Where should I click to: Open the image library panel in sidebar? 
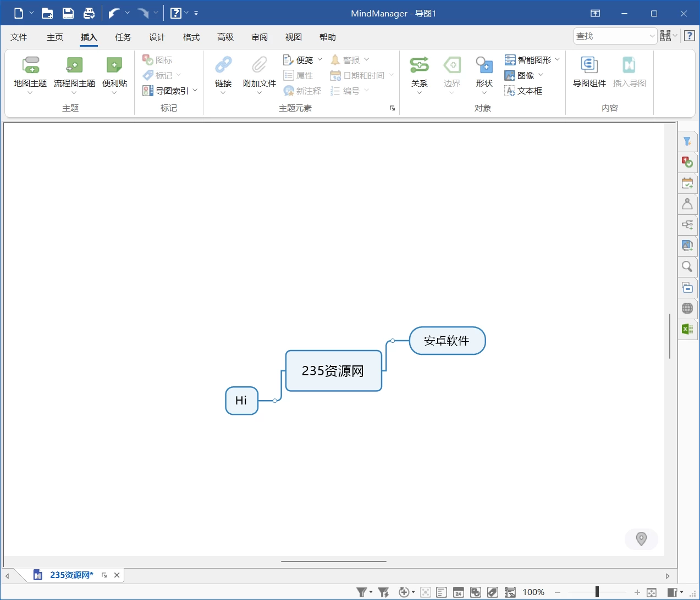[687, 246]
